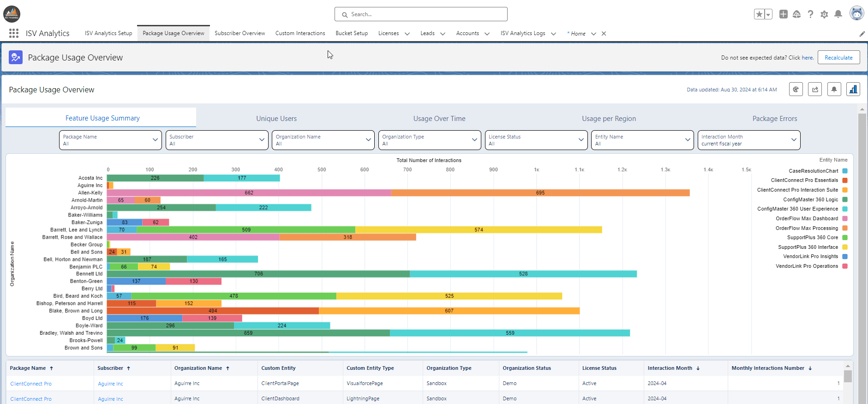Click the dashboard bar chart icon
Viewport: 868px width, 404px height.
(853, 89)
